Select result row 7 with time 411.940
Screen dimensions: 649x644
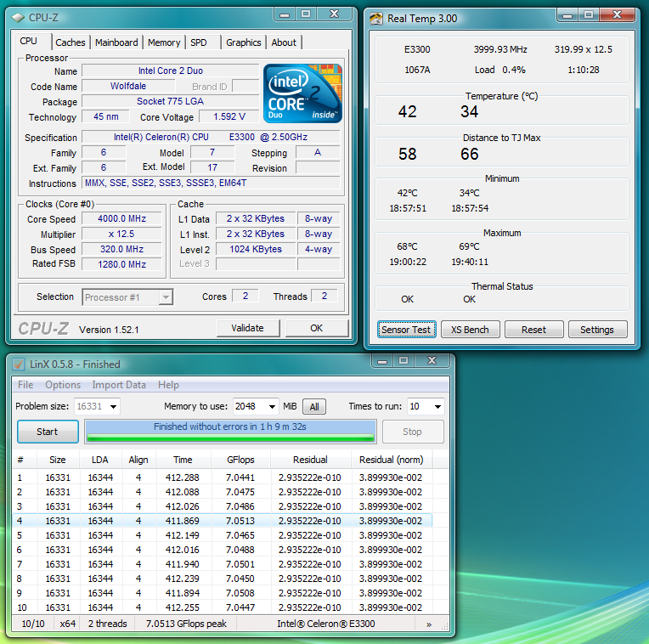223,564
